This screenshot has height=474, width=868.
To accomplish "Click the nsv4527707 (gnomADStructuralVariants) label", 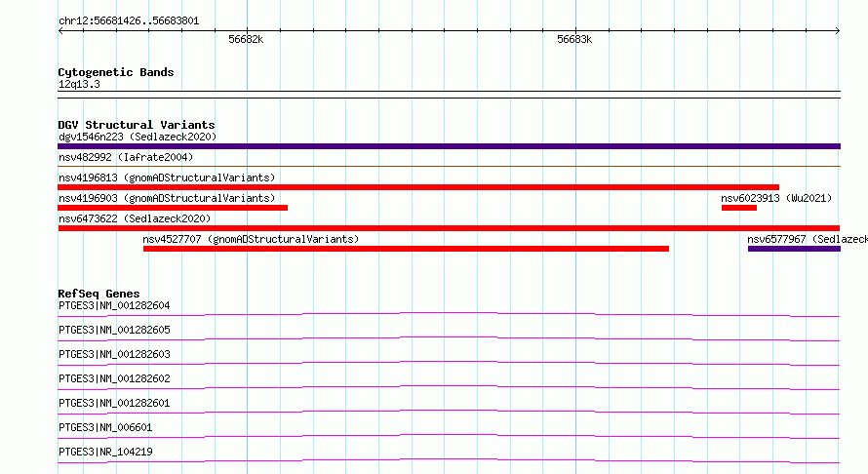I will (x=251, y=239).
